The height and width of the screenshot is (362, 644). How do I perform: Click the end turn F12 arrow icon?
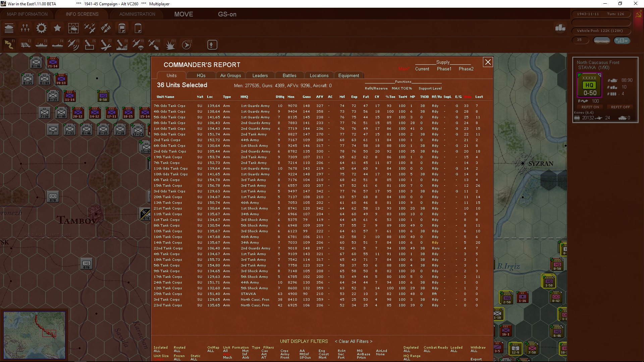pyautogui.click(x=186, y=45)
